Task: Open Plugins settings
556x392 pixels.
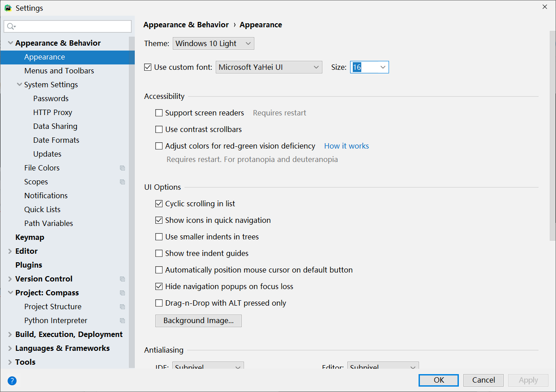Action: point(29,265)
